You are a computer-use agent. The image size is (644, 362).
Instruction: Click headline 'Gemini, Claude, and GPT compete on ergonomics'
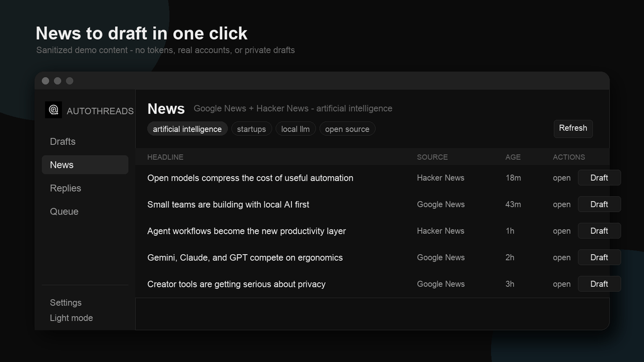click(x=245, y=257)
